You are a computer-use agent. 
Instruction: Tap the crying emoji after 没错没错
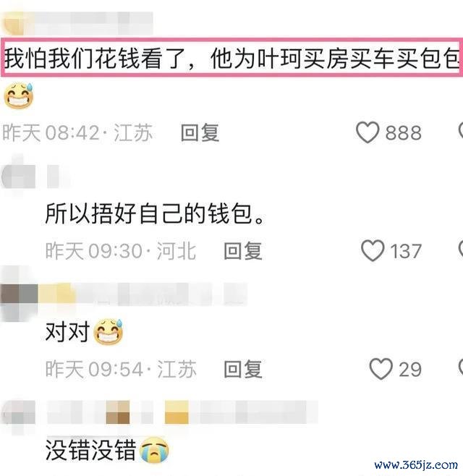pos(154,450)
